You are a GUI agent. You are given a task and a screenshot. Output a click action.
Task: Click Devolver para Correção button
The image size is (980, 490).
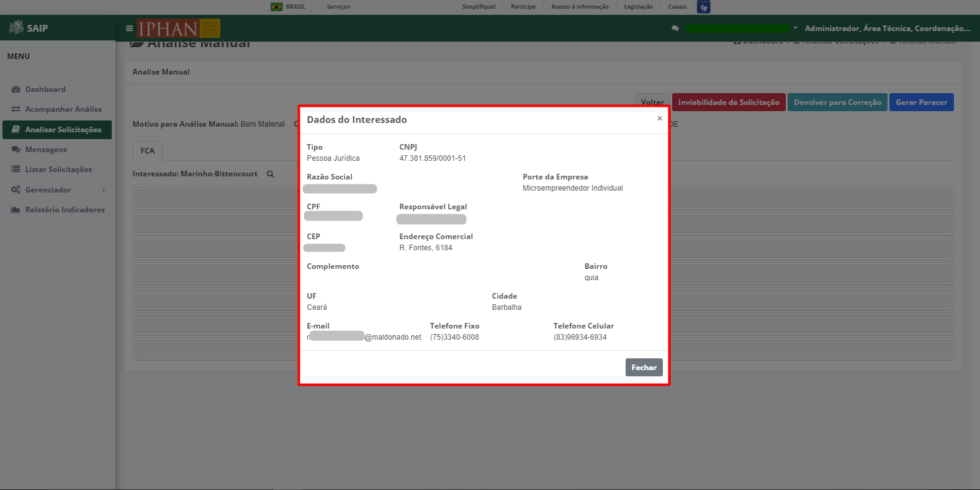837,102
